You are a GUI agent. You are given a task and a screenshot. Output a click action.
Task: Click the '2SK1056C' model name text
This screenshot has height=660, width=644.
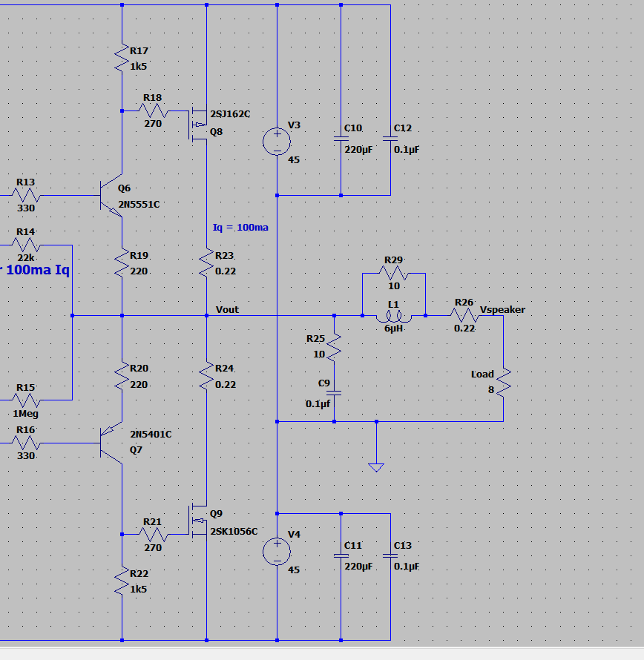234,531
